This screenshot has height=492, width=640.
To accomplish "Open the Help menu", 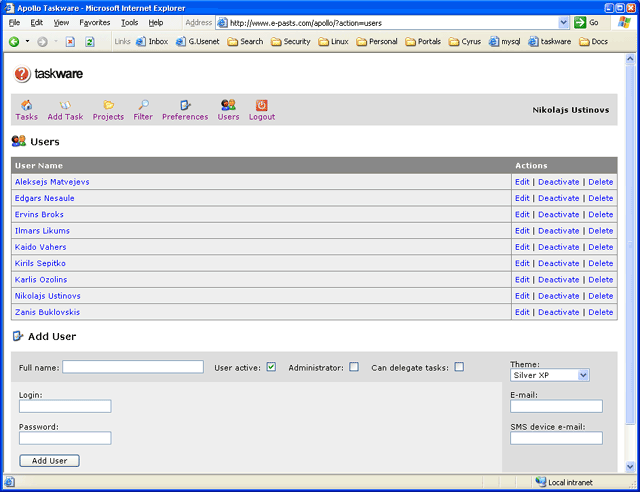I will (x=156, y=23).
